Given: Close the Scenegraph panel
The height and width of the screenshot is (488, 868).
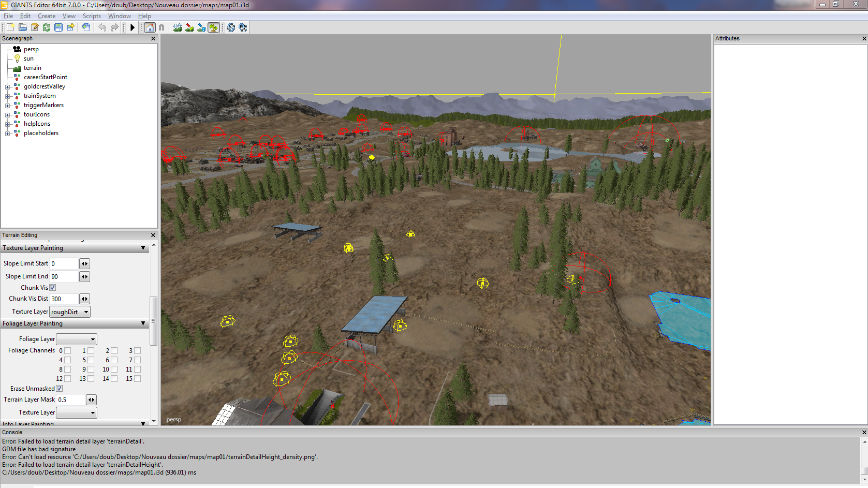Looking at the screenshot, I should pyautogui.click(x=153, y=39).
